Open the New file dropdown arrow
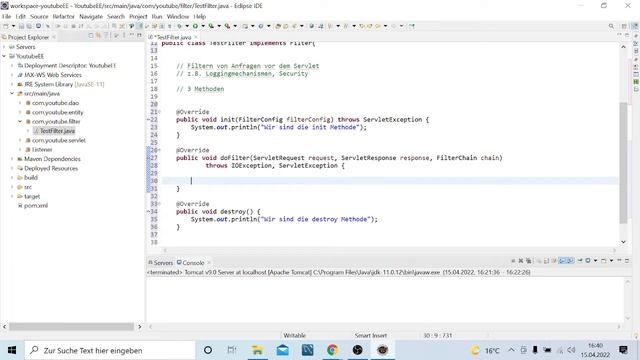 pos(13,26)
